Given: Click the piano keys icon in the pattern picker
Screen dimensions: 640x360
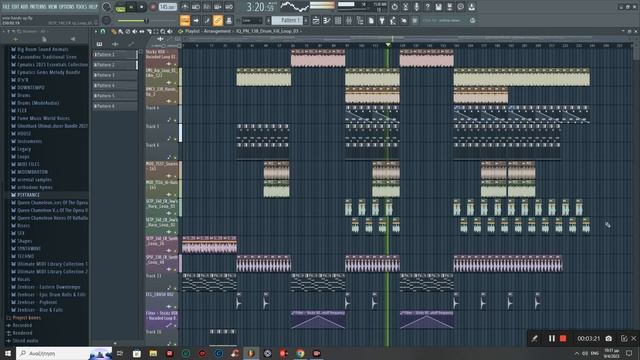Looking at the screenshot, I should (99, 44).
